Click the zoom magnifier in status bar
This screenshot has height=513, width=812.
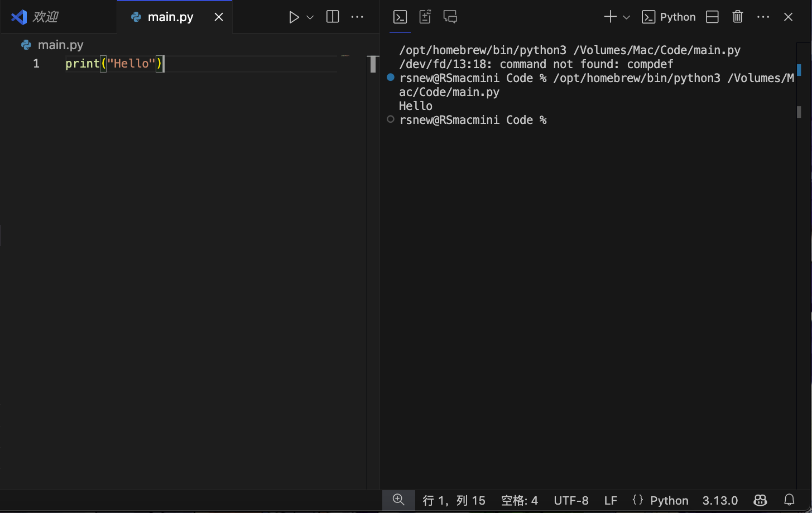tap(398, 500)
